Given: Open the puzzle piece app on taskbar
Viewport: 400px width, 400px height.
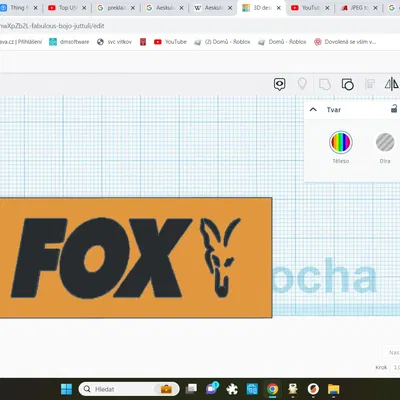Looking at the screenshot, I should coord(232,389).
